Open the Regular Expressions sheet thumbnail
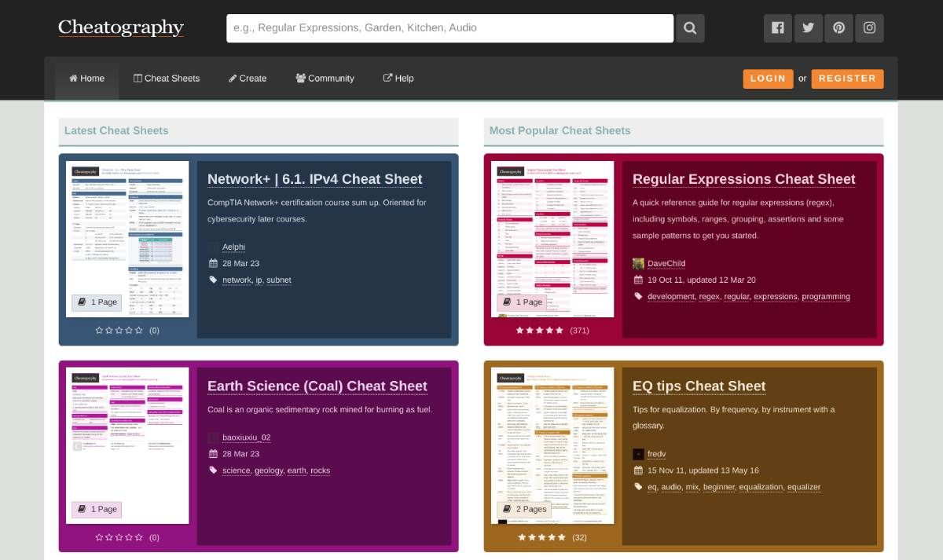943x560 pixels. pos(552,239)
